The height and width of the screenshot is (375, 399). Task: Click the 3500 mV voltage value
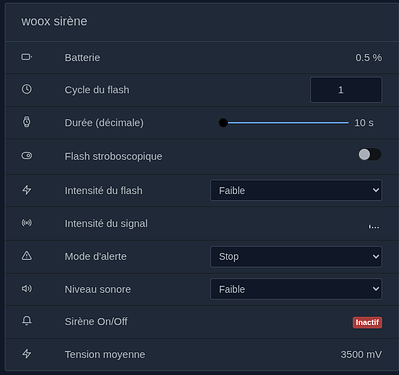361,354
